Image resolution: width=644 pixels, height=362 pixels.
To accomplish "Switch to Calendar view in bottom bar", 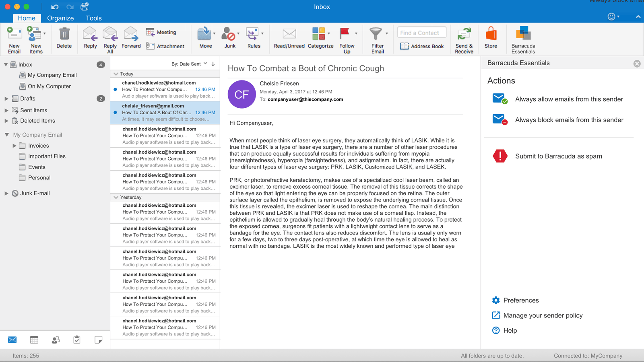I will [34, 340].
